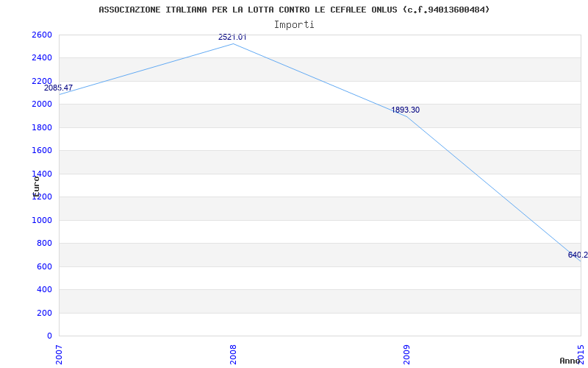Click the 'Euro' y-axis label
Image resolution: width=588 pixels, height=368 pixels.
click(x=36, y=187)
